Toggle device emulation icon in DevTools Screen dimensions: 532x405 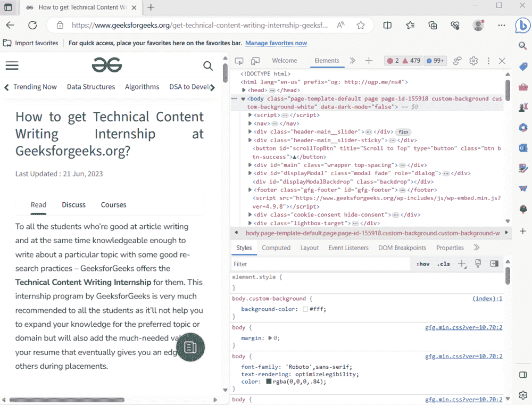(x=255, y=61)
